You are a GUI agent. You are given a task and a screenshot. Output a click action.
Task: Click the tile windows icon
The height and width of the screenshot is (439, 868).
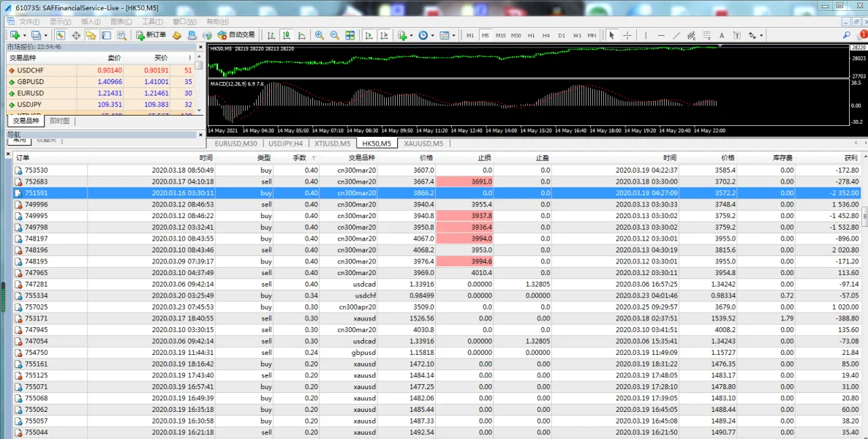[x=350, y=35]
